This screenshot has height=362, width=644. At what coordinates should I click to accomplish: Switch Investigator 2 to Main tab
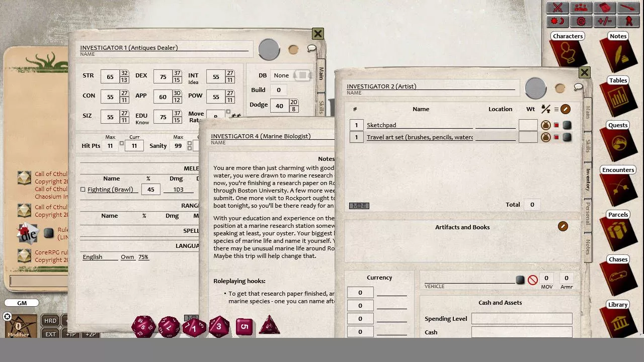click(x=587, y=113)
